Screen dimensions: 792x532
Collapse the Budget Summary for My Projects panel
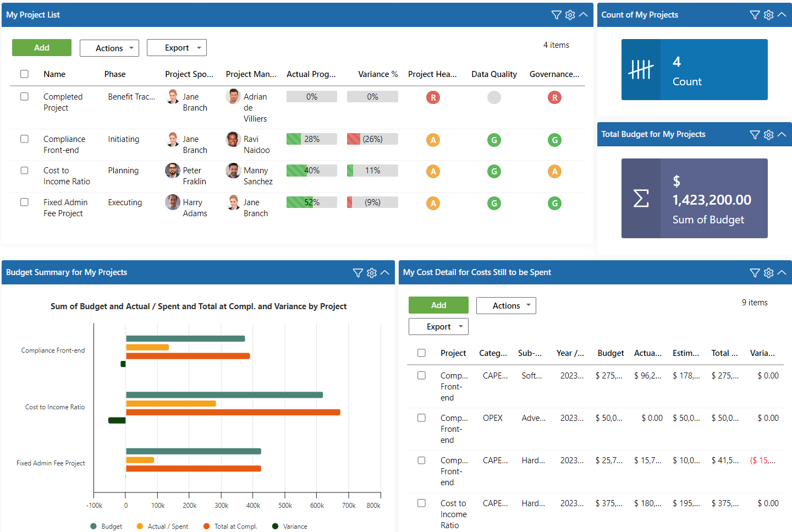click(x=385, y=272)
